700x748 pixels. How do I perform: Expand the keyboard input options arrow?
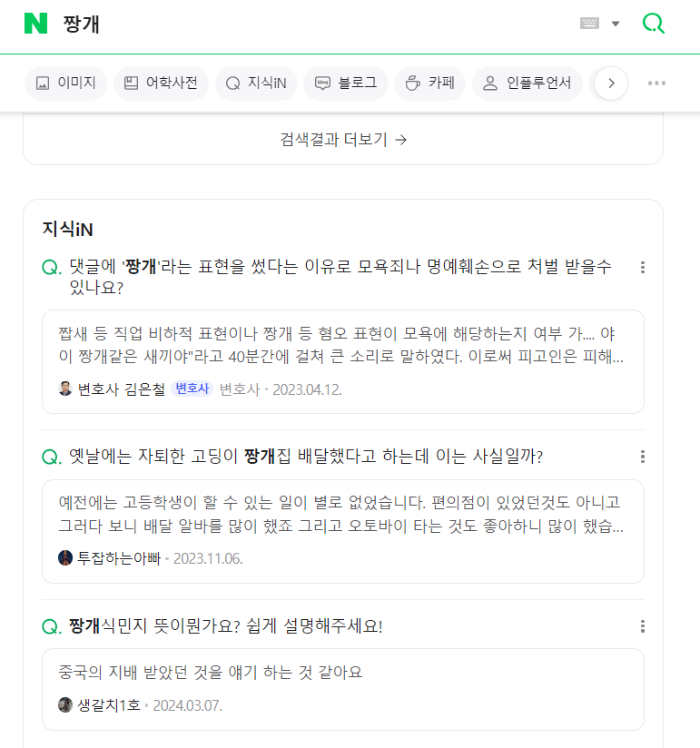(616, 24)
